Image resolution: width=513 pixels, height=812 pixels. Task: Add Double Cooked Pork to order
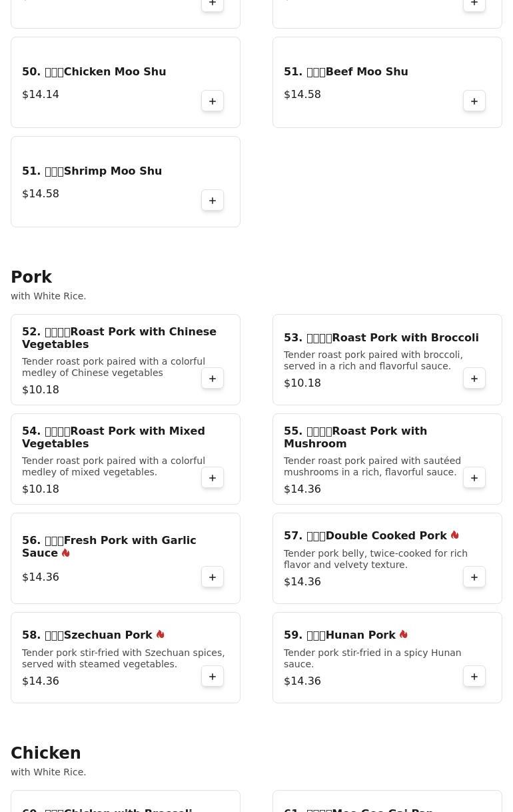(x=474, y=577)
